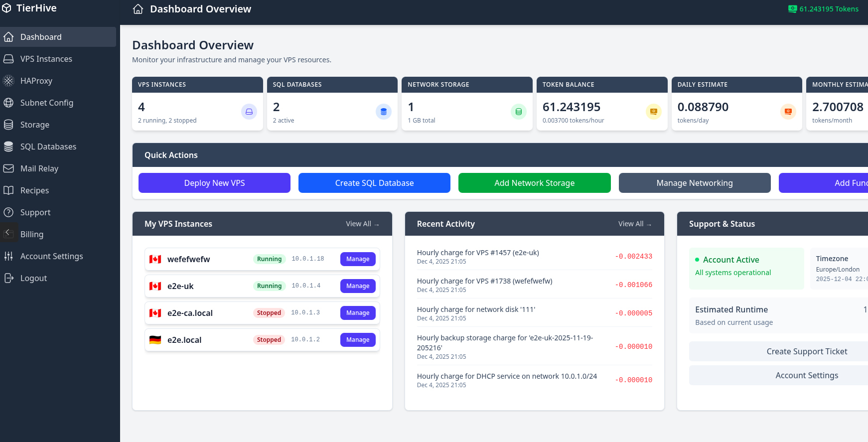
Task: Click the Mail Relay envelope icon
Action: pos(8,168)
